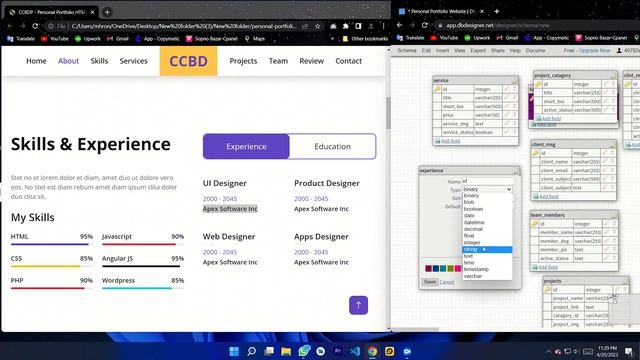Open the extensions puzzle icon in left browser
The image size is (640, 360).
click(346, 26)
